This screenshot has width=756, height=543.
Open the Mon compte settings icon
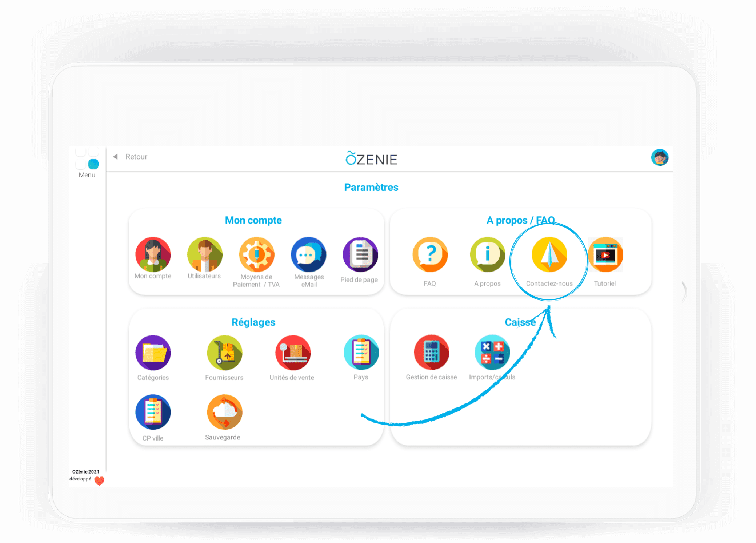coord(153,254)
